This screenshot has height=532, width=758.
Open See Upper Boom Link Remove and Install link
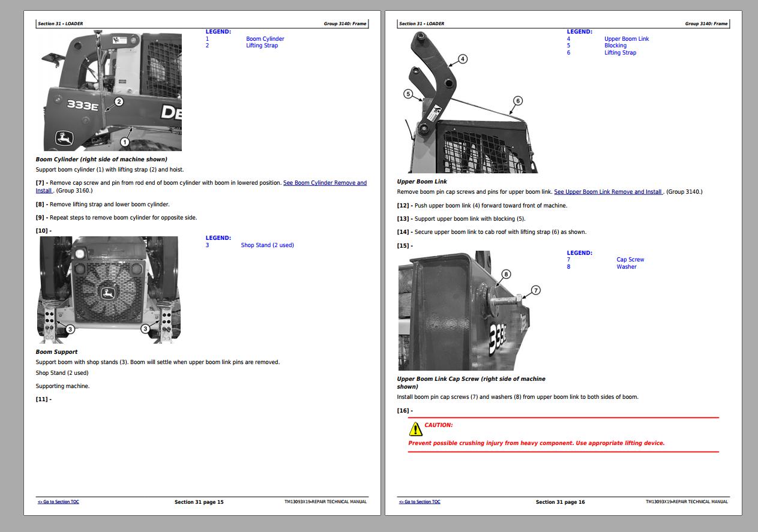608,192
